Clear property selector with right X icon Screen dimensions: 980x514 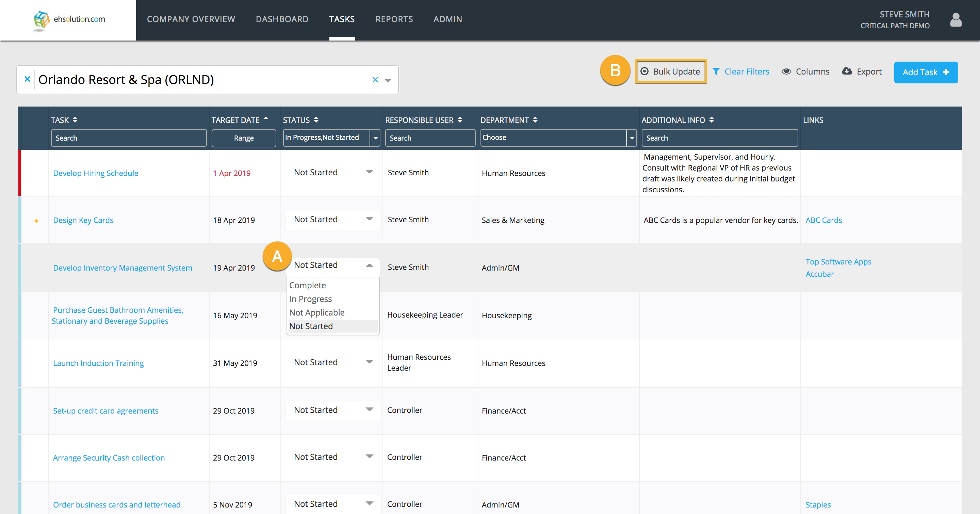(375, 80)
